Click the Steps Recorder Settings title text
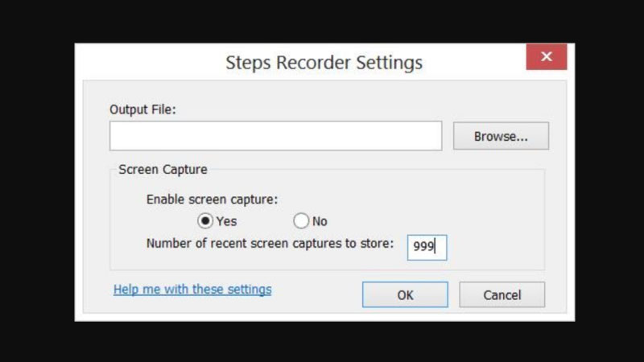The image size is (644, 362). [x=324, y=62]
